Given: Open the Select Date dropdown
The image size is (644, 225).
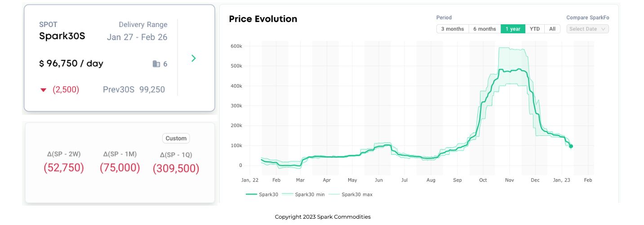Looking at the screenshot, I should point(583,29).
